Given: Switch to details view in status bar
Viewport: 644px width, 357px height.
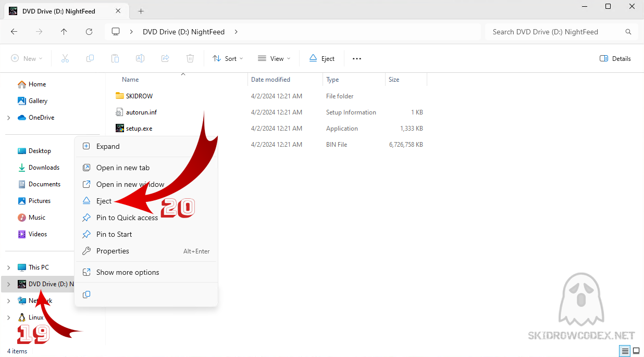Looking at the screenshot, I should 625,351.
